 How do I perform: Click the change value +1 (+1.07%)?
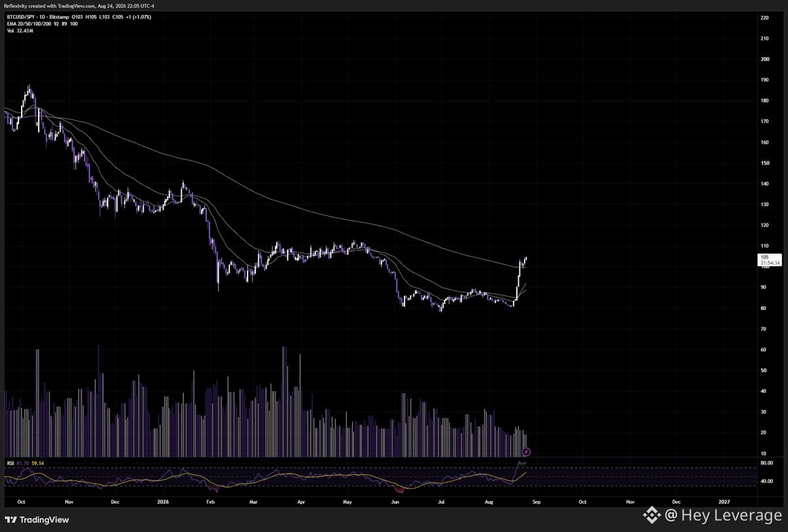coord(138,16)
